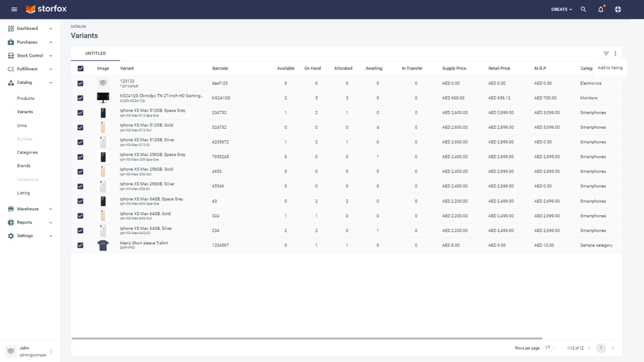Open the search magnifier icon

point(584,9)
